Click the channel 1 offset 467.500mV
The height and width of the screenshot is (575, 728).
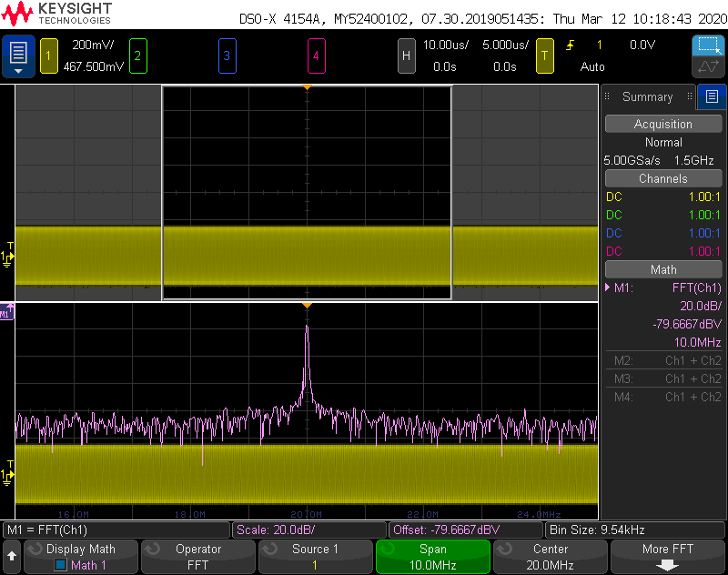coord(94,66)
